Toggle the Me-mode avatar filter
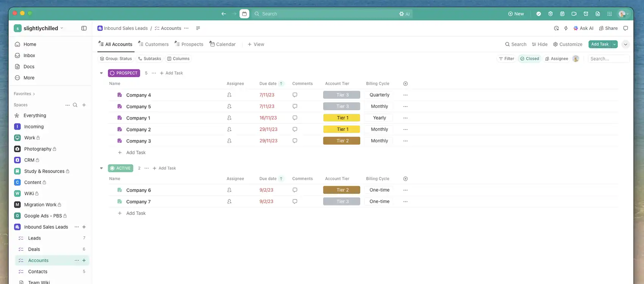The height and width of the screenshot is (284, 644). click(576, 59)
